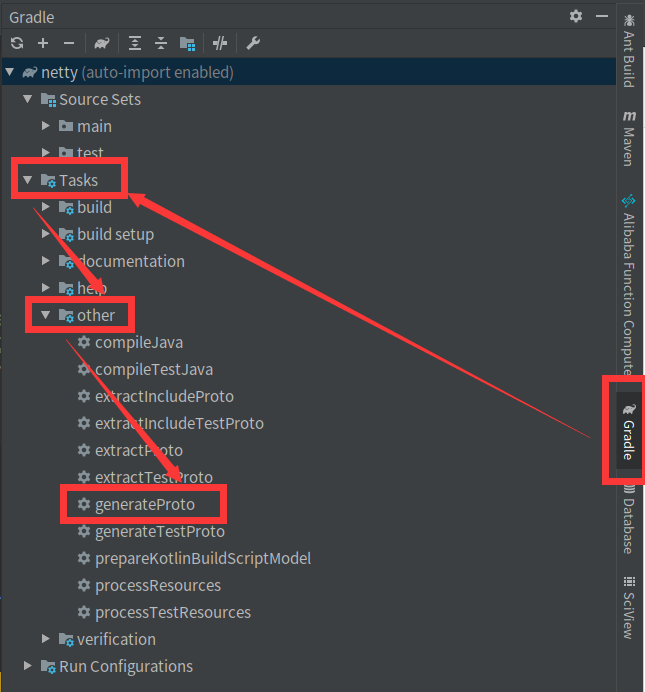Select the generateTestProto task

pyautogui.click(x=160, y=531)
